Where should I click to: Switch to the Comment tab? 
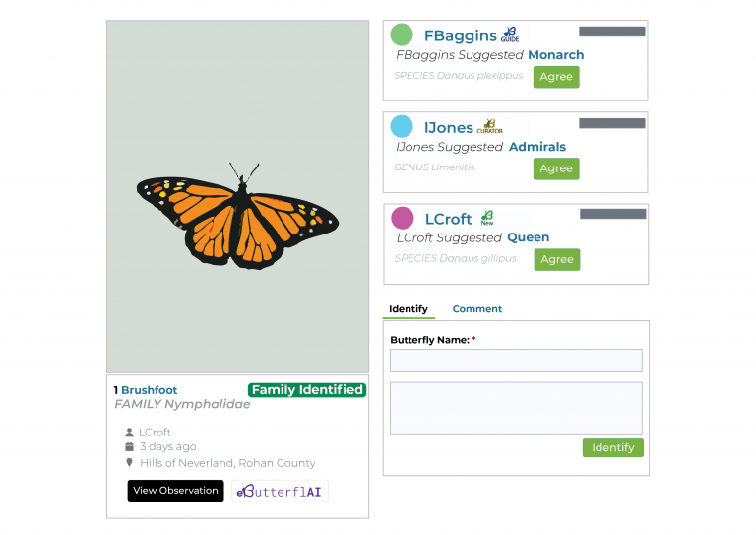[476, 309]
